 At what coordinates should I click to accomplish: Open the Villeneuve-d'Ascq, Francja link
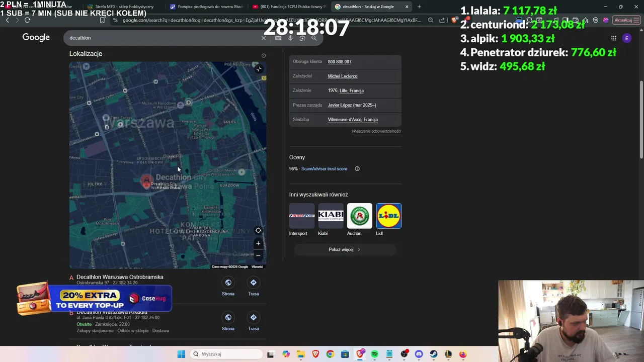coord(353,120)
